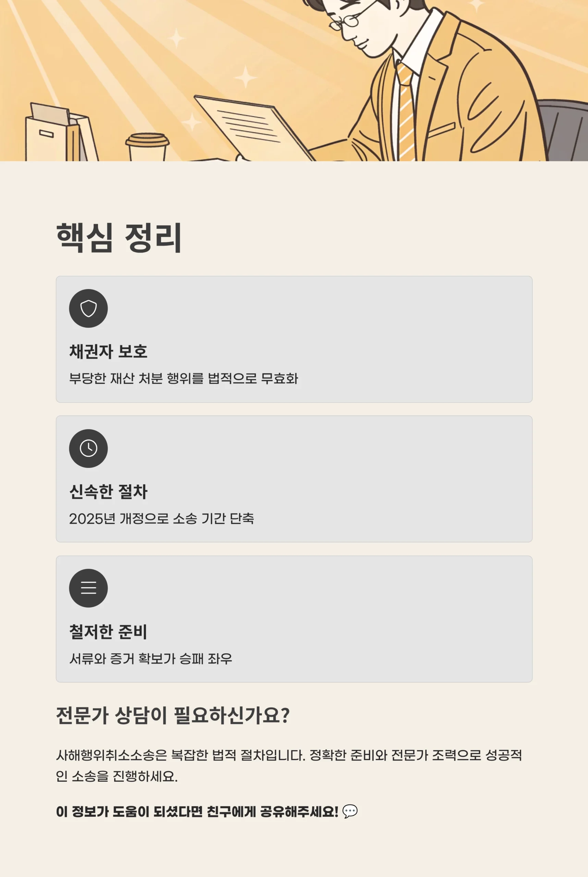Click the 핵심 정리 heading
Image resolution: width=588 pixels, height=877 pixels.
[119, 237]
